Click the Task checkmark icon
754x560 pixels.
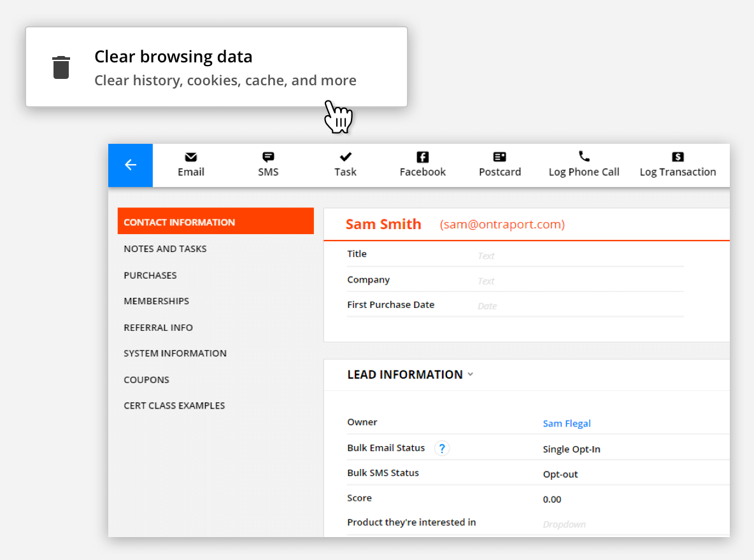click(345, 156)
